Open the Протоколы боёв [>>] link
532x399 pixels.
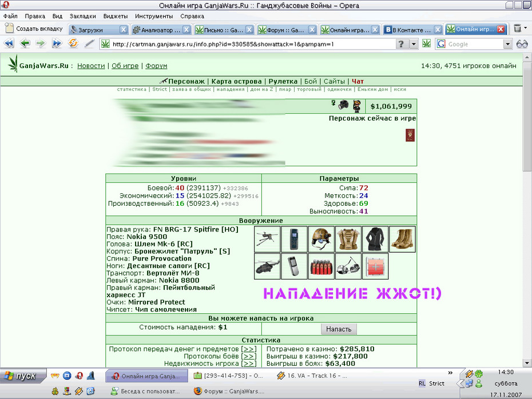pos(249,356)
